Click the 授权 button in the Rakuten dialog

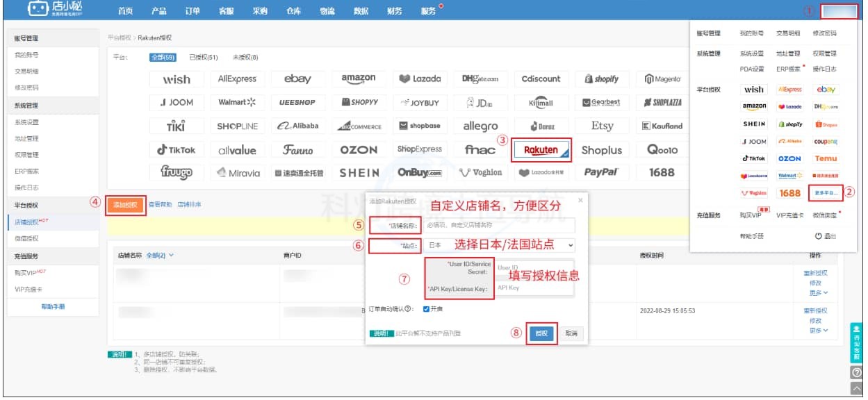[541, 333]
